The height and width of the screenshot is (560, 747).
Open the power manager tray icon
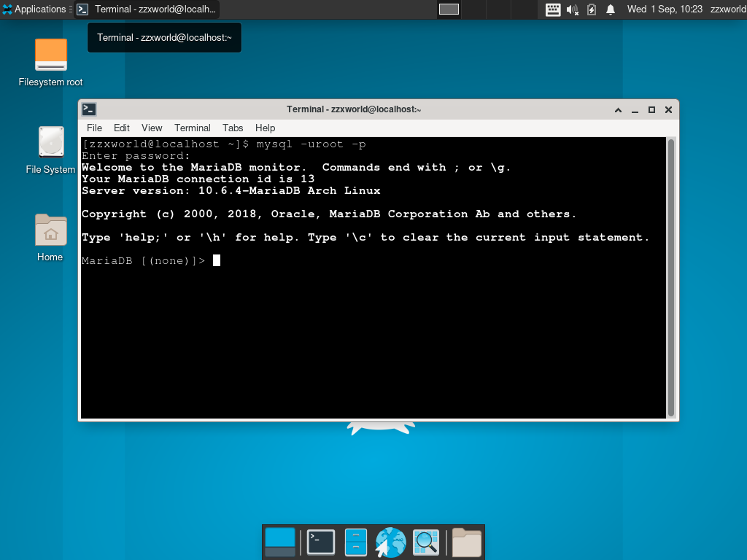tap(591, 9)
